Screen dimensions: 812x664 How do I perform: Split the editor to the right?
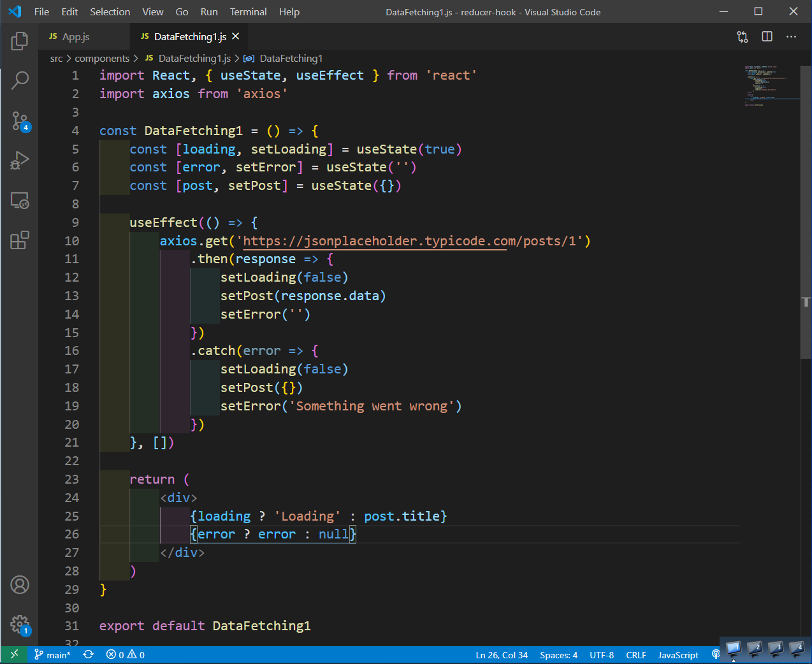767,37
